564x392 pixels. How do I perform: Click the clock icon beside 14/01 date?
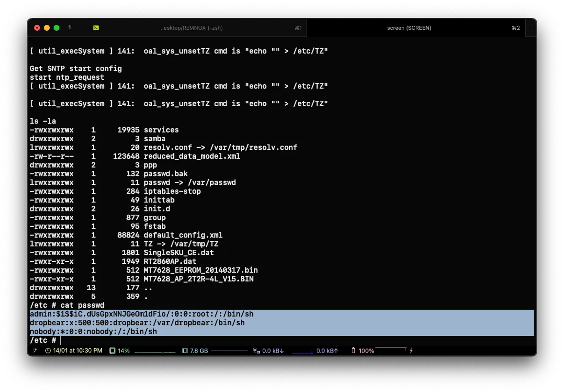pos(48,351)
